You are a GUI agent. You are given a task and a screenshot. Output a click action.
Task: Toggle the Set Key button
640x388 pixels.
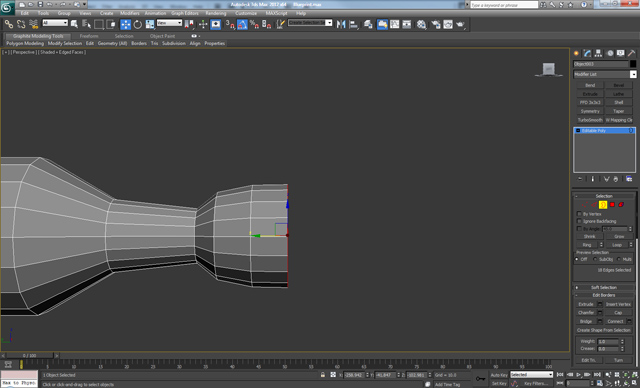pos(499,384)
